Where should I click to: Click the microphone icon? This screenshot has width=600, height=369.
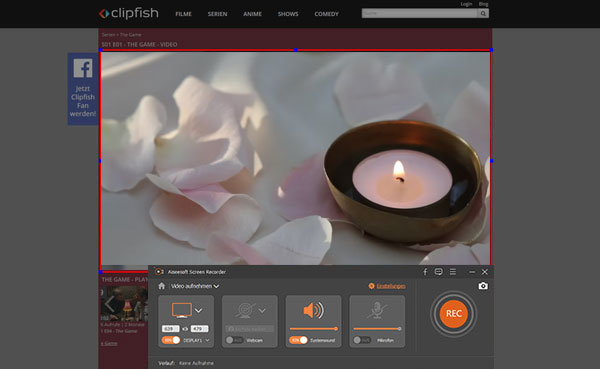(x=377, y=310)
